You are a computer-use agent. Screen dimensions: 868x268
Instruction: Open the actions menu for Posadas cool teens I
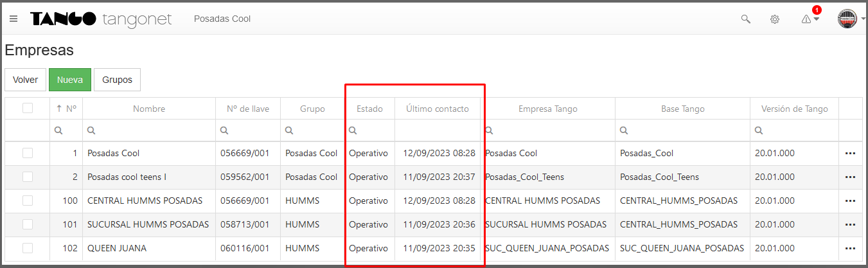(851, 177)
